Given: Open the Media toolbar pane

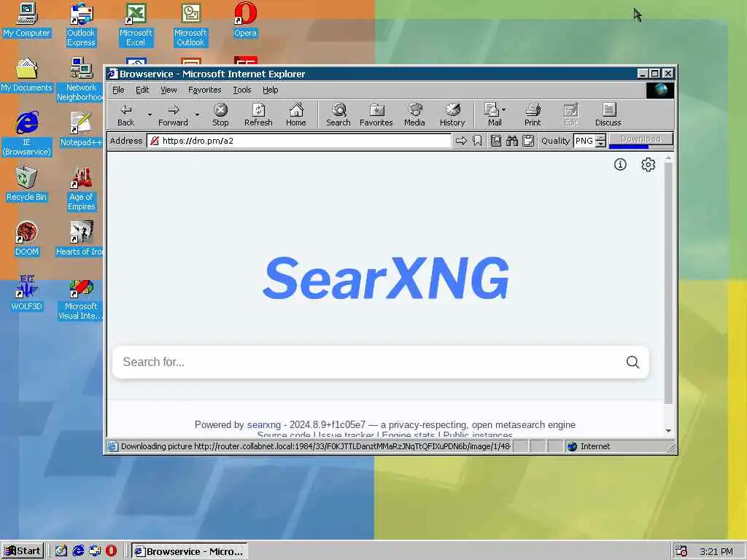Looking at the screenshot, I should 414,115.
